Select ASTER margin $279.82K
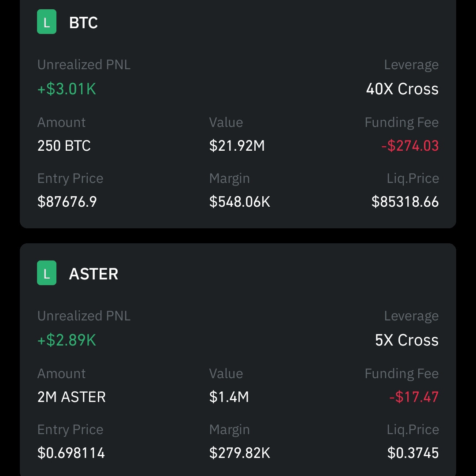This screenshot has width=476, height=476. (x=239, y=453)
